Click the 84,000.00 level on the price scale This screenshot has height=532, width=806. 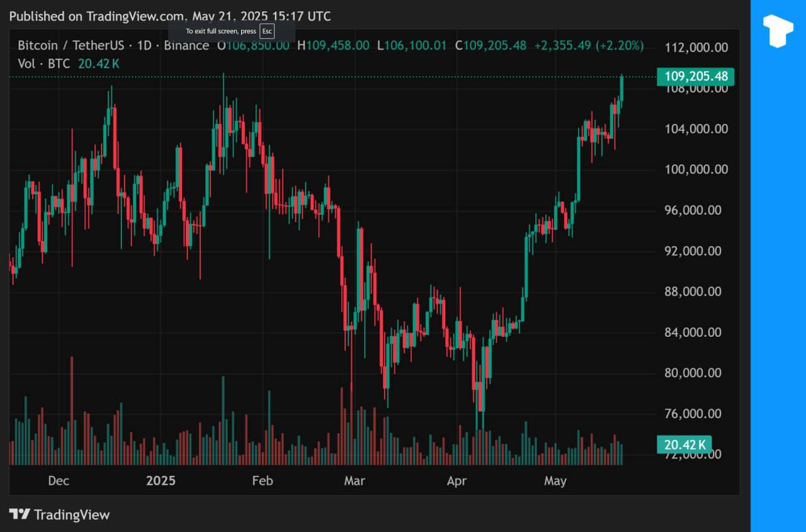point(696,332)
